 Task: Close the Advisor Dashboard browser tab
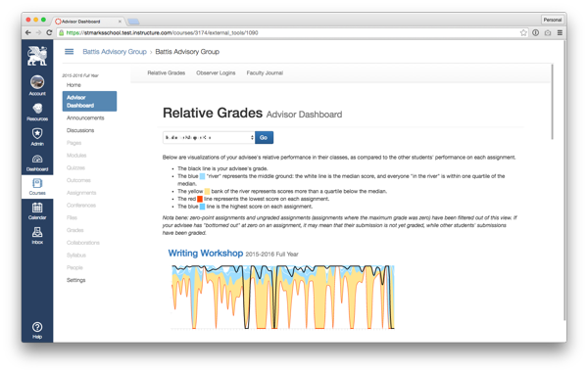coord(120,22)
